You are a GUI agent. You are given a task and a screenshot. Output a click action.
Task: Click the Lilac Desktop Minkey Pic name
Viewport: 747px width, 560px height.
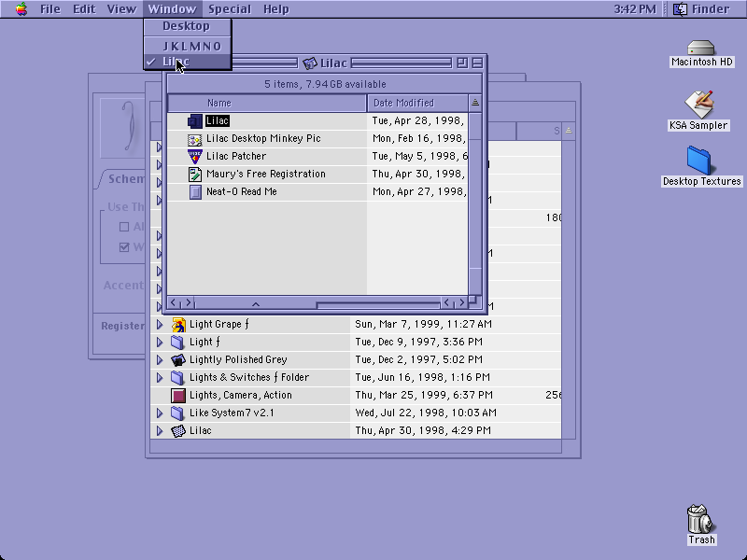pos(263,138)
